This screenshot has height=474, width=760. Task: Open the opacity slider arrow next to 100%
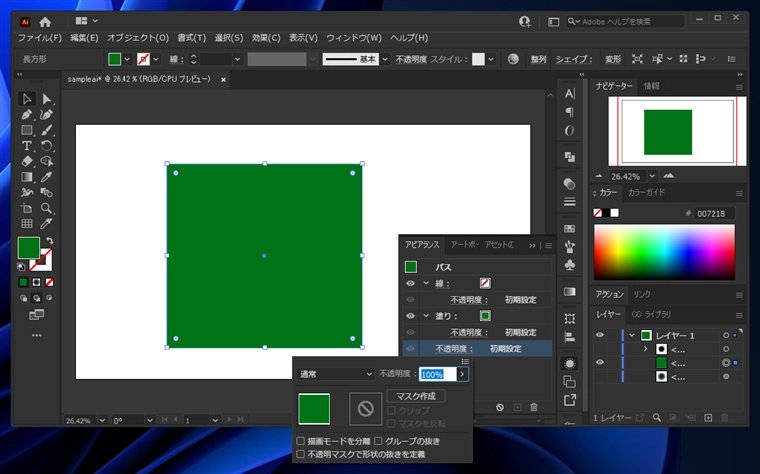pyautogui.click(x=462, y=374)
